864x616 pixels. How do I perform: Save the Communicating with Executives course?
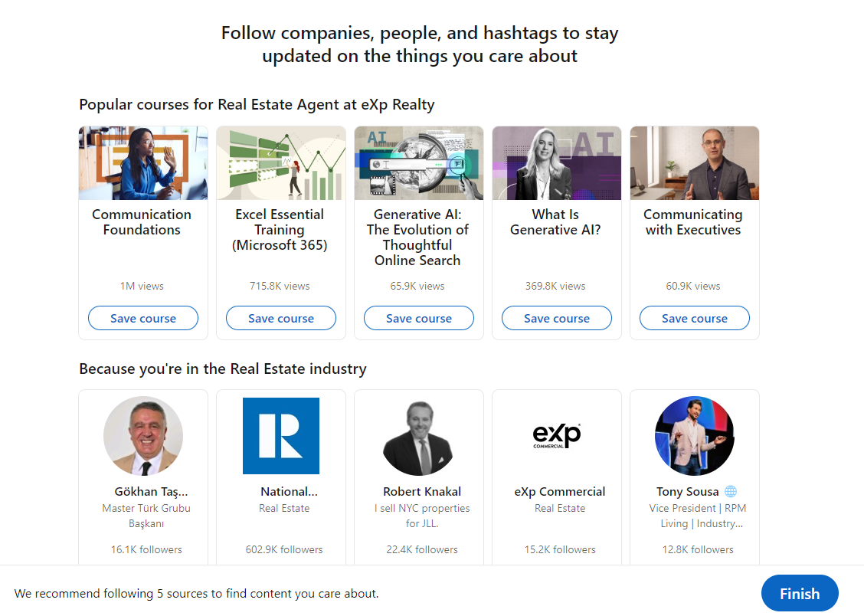[695, 318]
